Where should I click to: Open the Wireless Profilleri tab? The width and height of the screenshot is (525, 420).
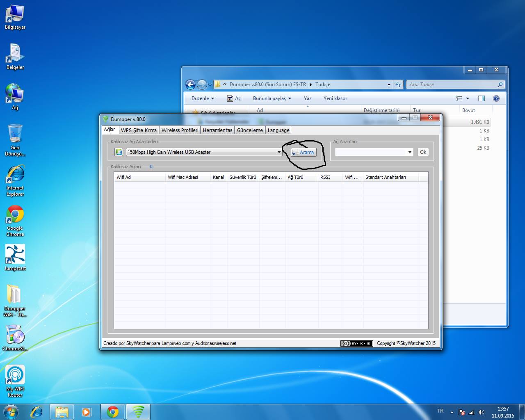(x=180, y=130)
